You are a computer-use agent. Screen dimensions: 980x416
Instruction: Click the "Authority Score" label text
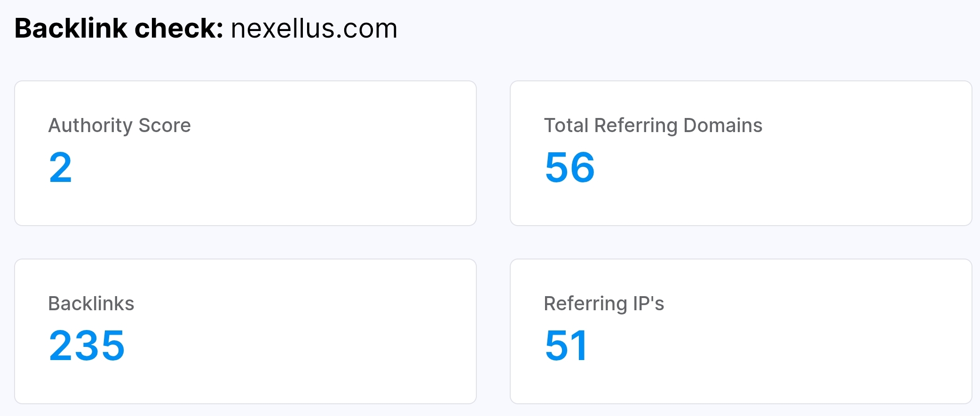tap(119, 126)
